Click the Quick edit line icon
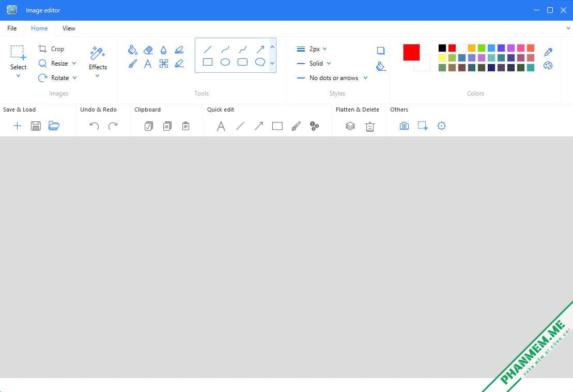Viewport: 573px width, 392px height. [x=240, y=126]
